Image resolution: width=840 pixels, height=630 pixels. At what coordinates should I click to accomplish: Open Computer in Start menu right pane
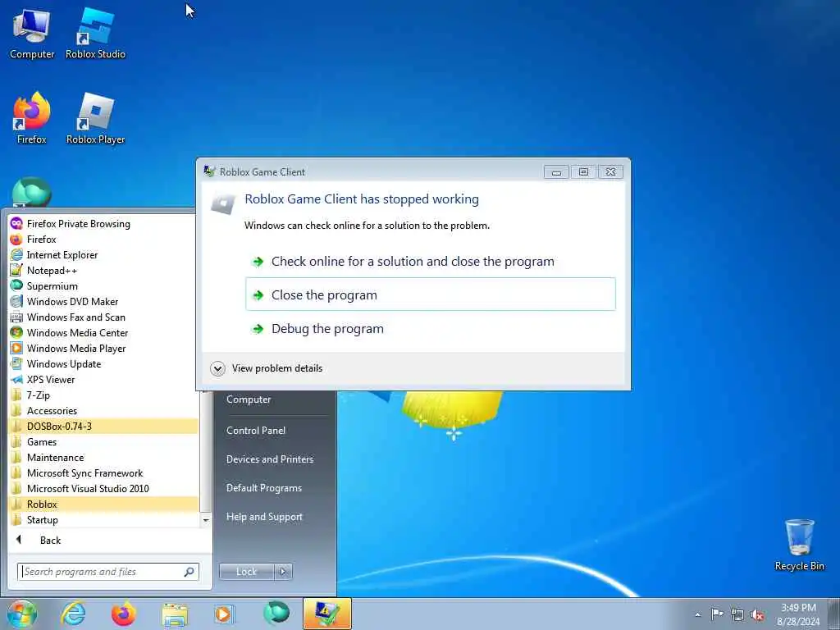click(249, 399)
